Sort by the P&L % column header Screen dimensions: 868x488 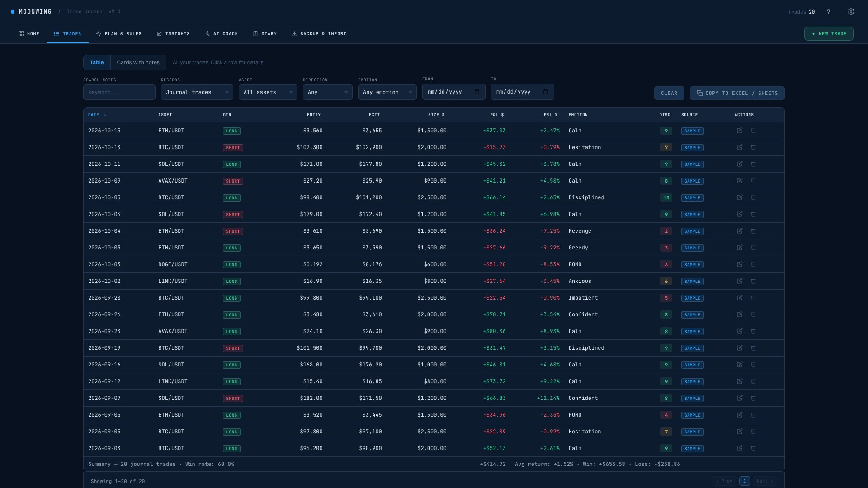(551, 115)
